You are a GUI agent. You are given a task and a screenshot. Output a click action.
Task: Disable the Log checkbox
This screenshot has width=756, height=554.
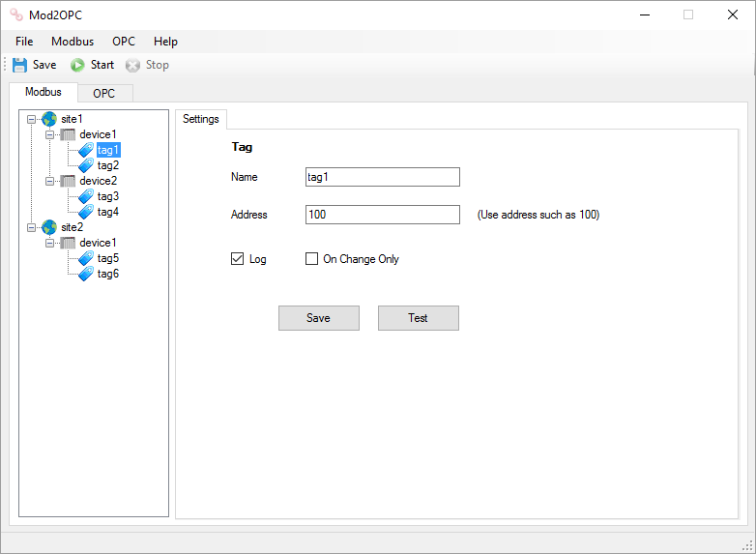click(x=237, y=259)
